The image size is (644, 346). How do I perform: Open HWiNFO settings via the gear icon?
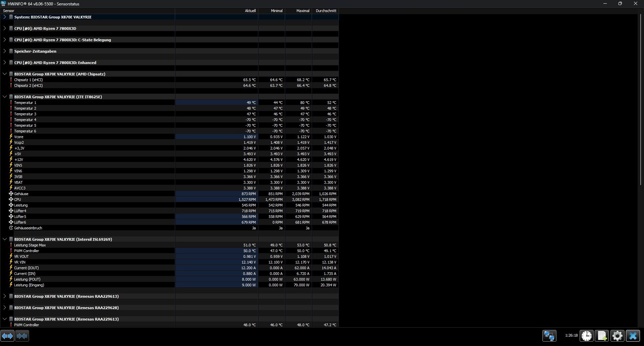[617, 336]
